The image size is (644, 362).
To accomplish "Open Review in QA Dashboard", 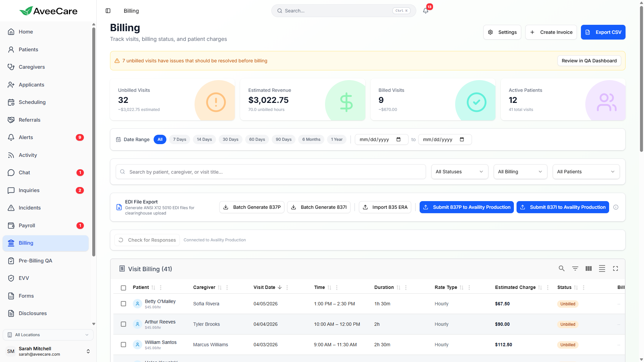I will 589,61.
